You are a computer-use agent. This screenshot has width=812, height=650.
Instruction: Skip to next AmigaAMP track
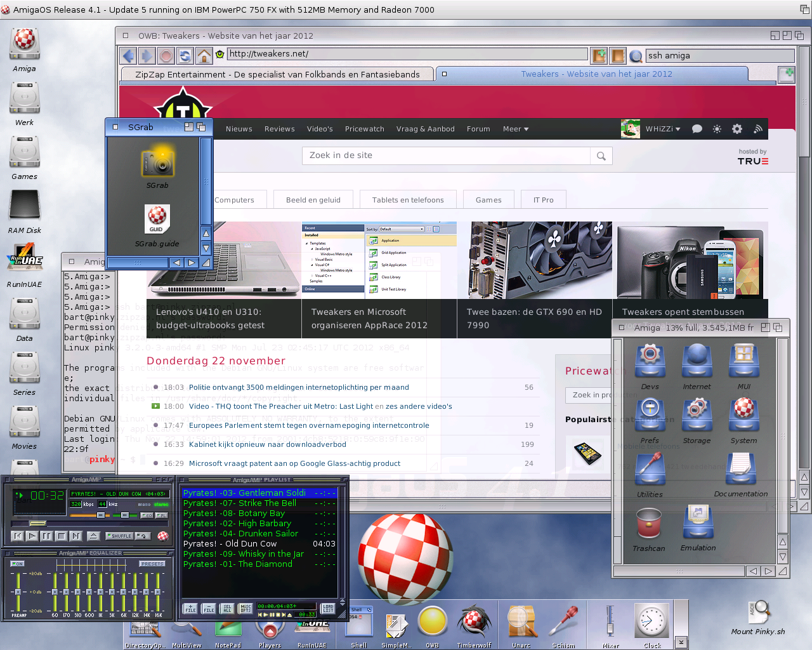click(x=76, y=536)
